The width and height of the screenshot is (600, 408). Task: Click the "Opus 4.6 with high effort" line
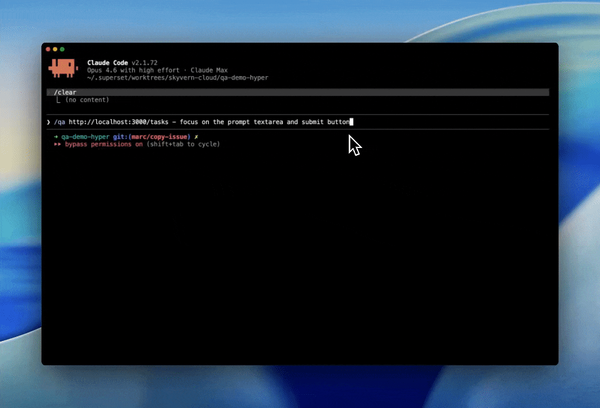coord(157,70)
